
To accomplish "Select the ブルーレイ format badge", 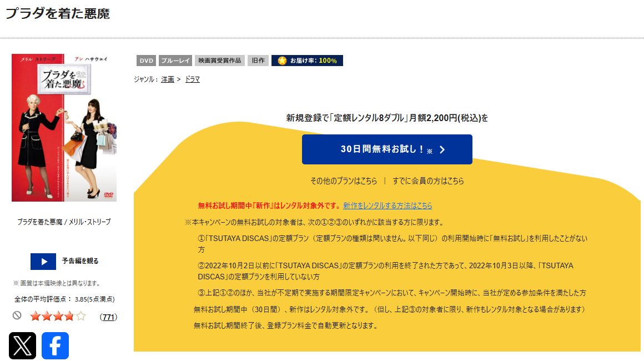I will point(175,61).
